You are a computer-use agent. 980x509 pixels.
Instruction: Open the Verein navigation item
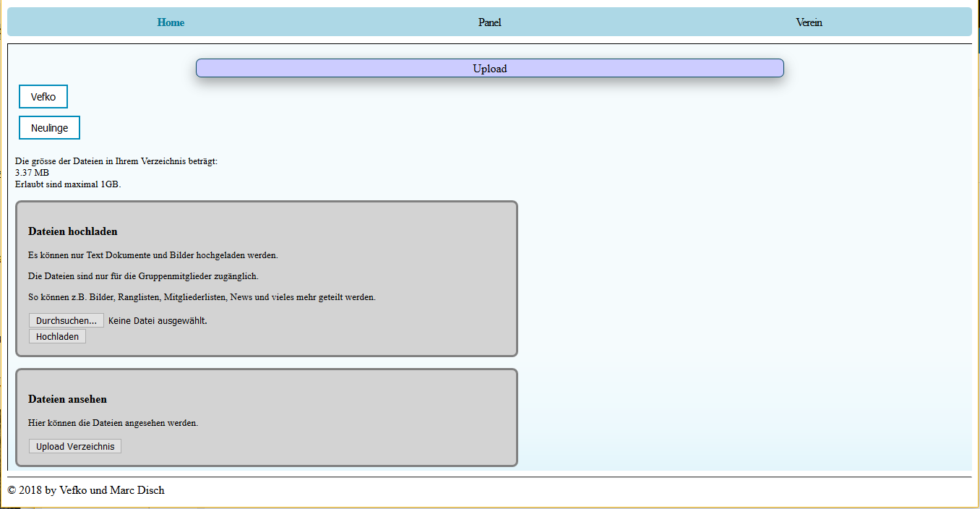pyautogui.click(x=809, y=22)
